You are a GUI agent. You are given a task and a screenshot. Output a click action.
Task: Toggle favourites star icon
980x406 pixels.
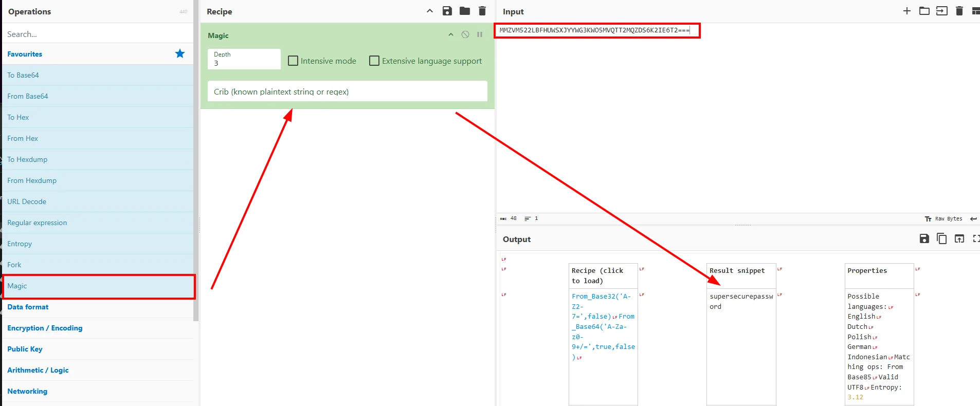click(180, 53)
